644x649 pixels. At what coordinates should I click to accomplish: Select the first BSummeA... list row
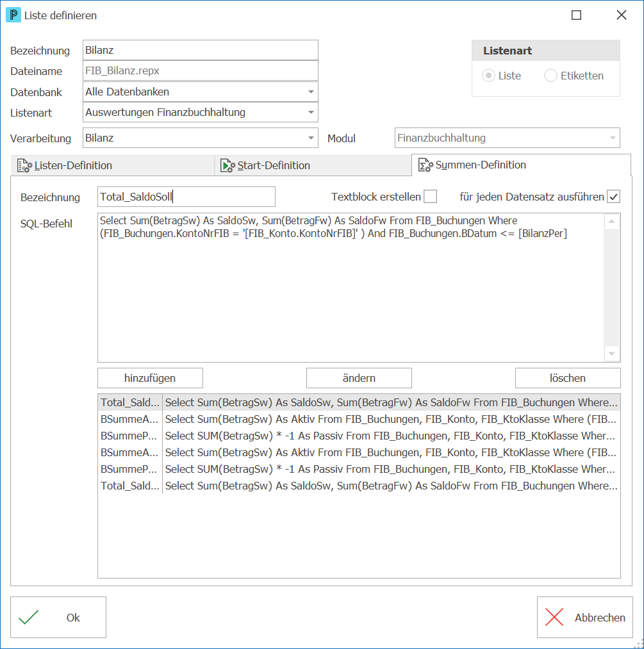point(359,419)
